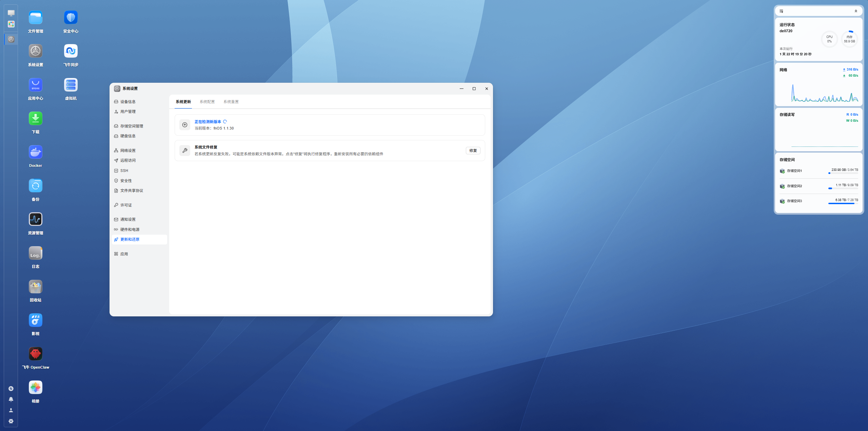
Task: Click the user account icon in the dock
Action: pyautogui.click(x=11, y=410)
